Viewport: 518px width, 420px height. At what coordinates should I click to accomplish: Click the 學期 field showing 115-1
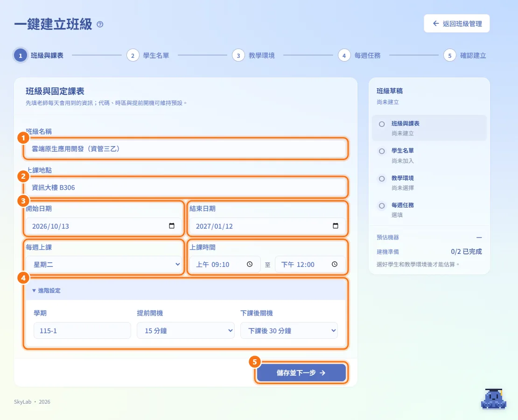click(82, 330)
